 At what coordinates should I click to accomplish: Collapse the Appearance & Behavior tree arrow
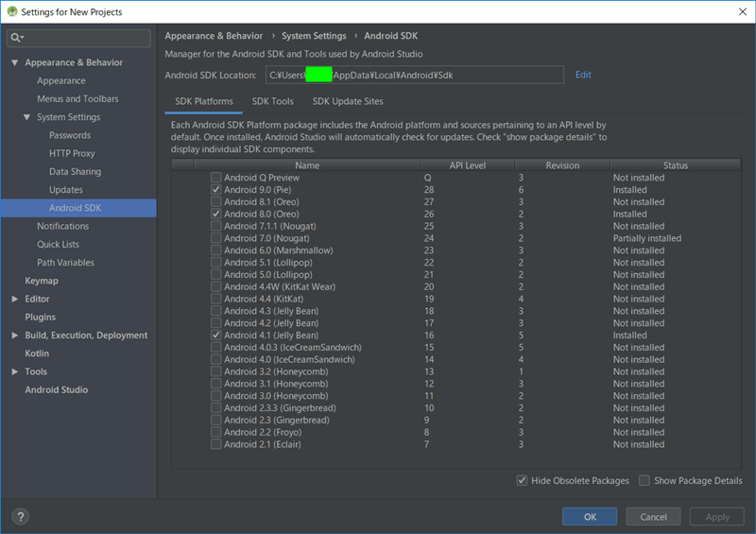coord(14,62)
